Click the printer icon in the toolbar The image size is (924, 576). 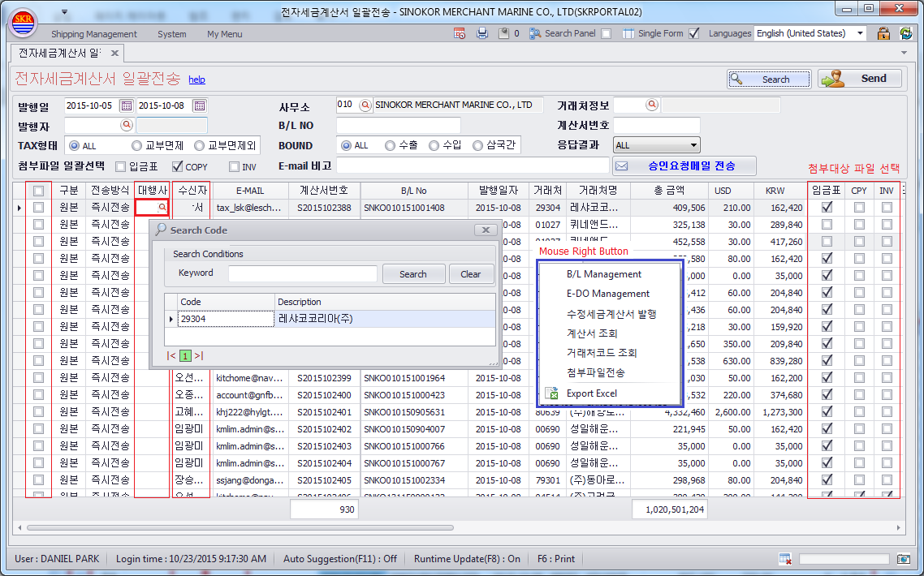pos(482,33)
